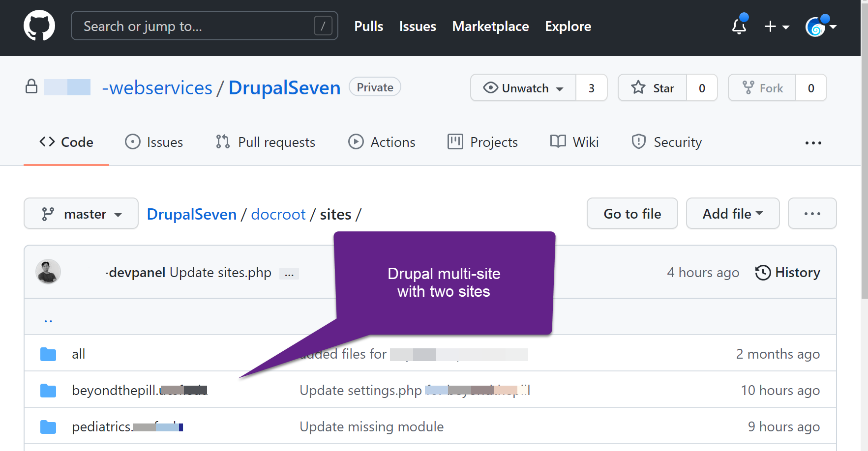The image size is (868, 451).
Task: Click the Go to file button
Action: pos(632,214)
